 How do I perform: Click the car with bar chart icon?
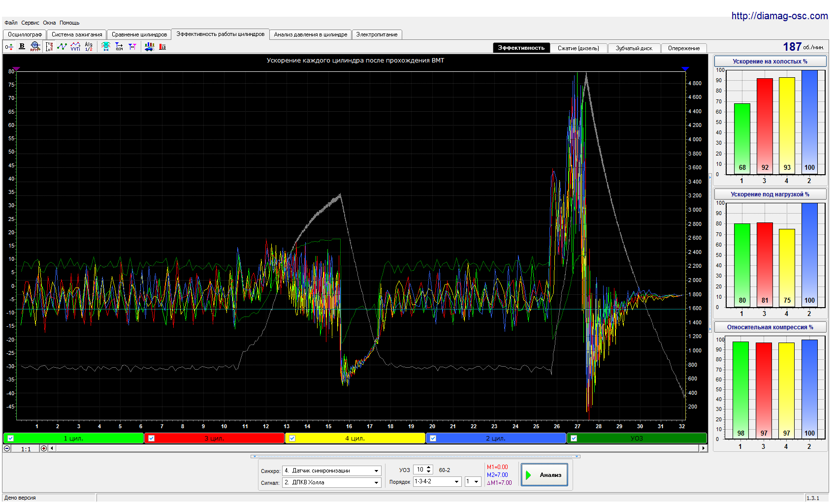pos(149,46)
